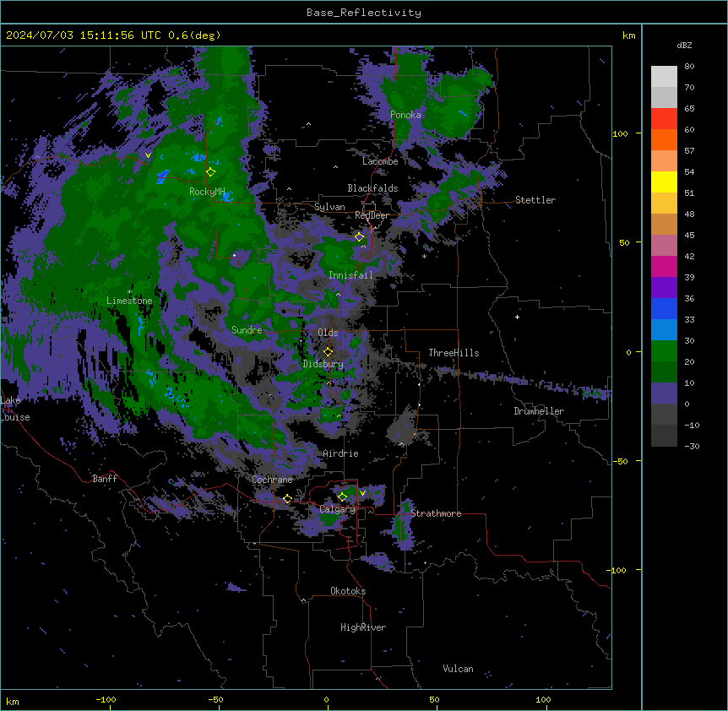
Task: Click the Strathmore label
Action: [436, 513]
